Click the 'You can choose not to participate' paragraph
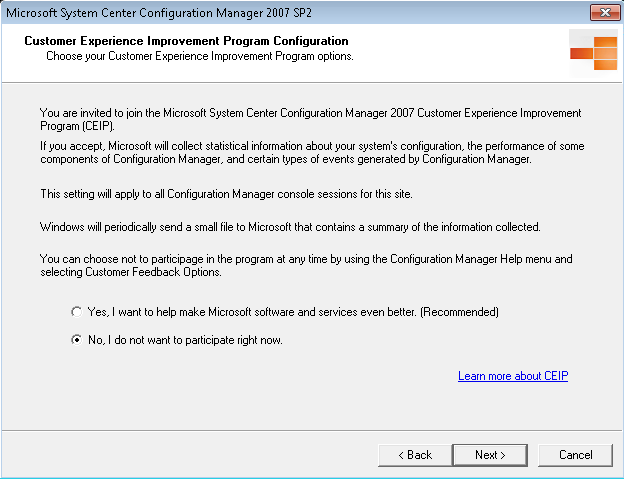 [306, 265]
